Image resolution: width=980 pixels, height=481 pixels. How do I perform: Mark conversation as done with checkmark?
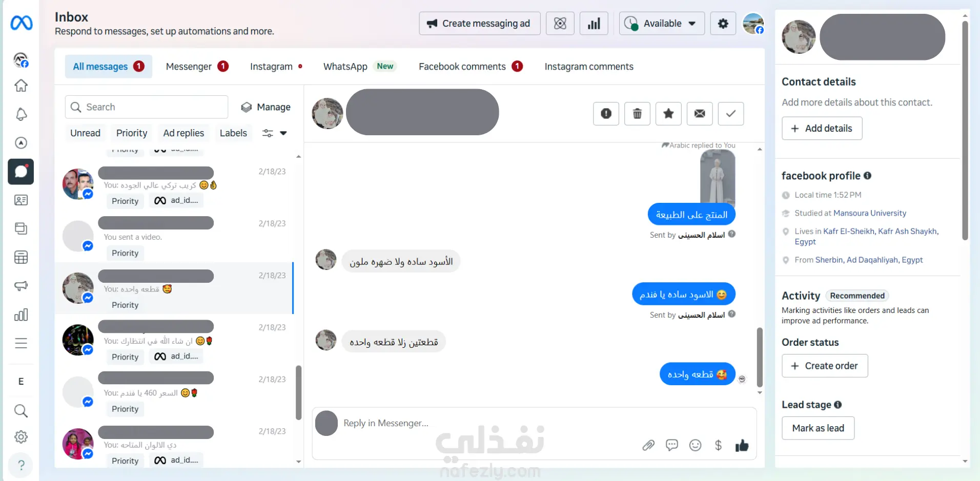pos(731,114)
